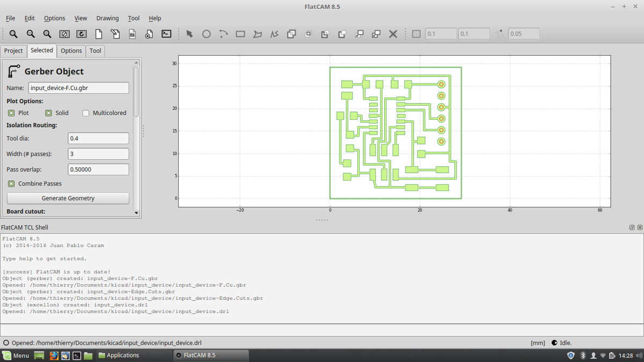The image size is (644, 362).
Task: Click the Width (# passes) field
Action: tap(99, 154)
